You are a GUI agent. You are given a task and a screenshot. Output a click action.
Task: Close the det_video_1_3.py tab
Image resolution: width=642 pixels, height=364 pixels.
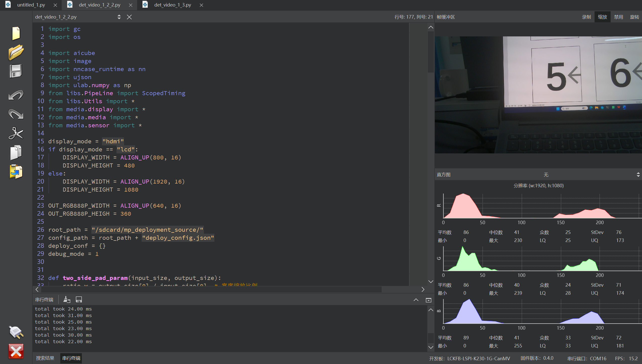201,5
